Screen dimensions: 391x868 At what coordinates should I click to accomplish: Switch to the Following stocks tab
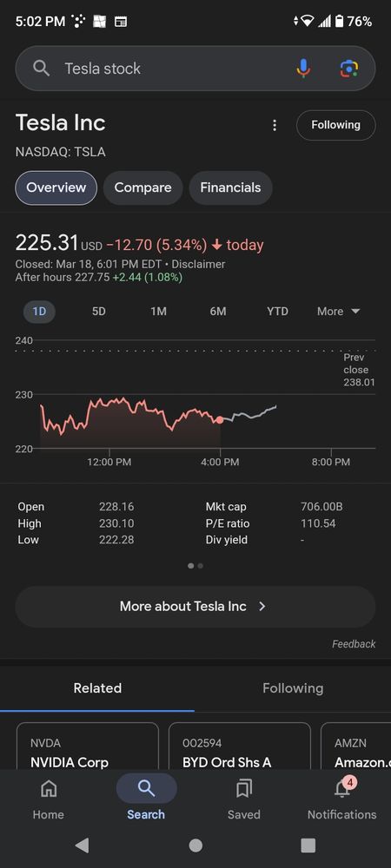(293, 688)
